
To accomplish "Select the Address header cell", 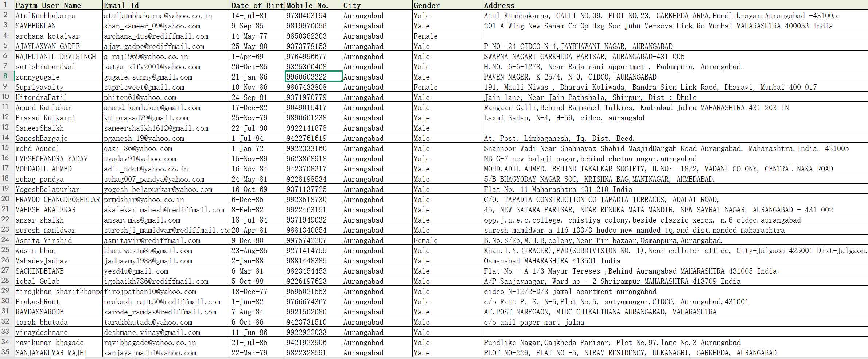I will point(675,5).
